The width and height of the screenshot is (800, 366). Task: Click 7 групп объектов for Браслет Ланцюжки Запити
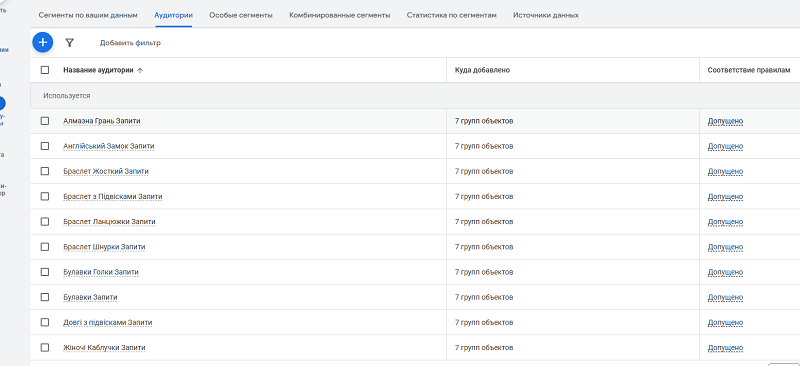pyautogui.click(x=484, y=222)
